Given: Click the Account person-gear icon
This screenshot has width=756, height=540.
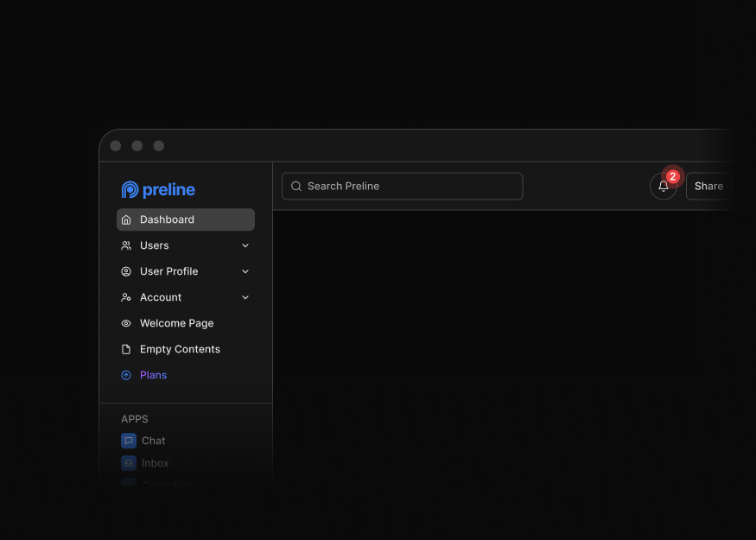Looking at the screenshot, I should [x=126, y=297].
